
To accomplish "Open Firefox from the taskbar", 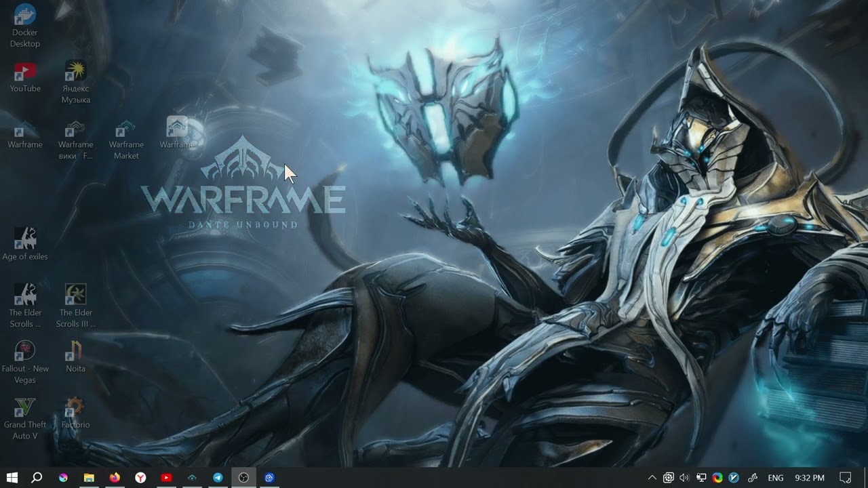I will (115, 478).
